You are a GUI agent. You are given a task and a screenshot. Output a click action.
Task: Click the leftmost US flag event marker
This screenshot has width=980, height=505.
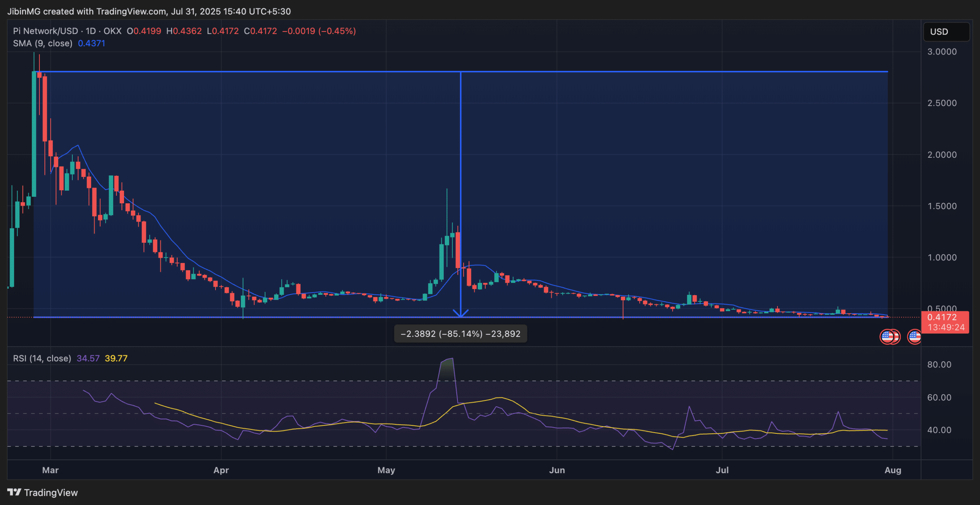(887, 337)
